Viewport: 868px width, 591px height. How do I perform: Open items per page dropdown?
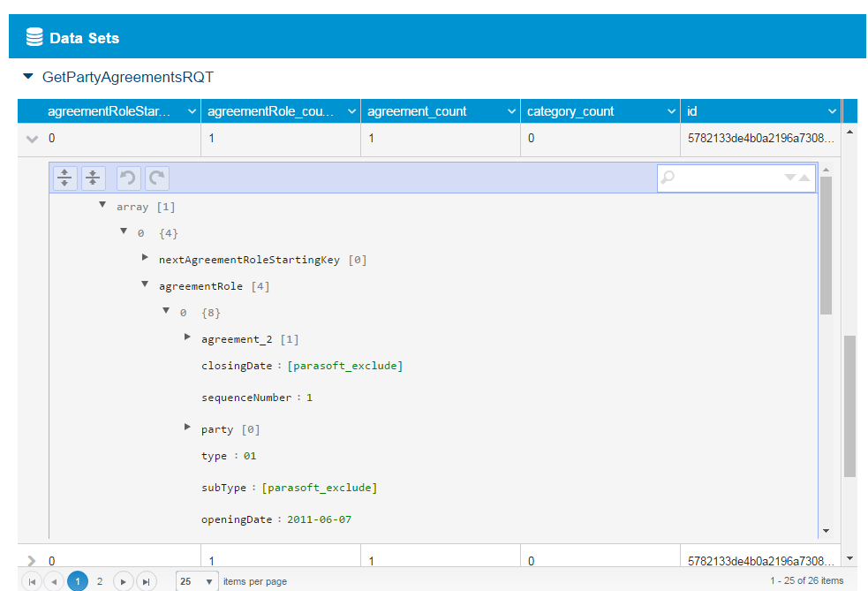coord(197,581)
